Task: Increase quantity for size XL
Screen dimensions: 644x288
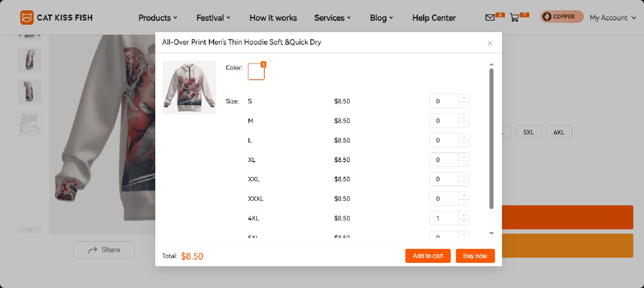Action: click(x=464, y=157)
